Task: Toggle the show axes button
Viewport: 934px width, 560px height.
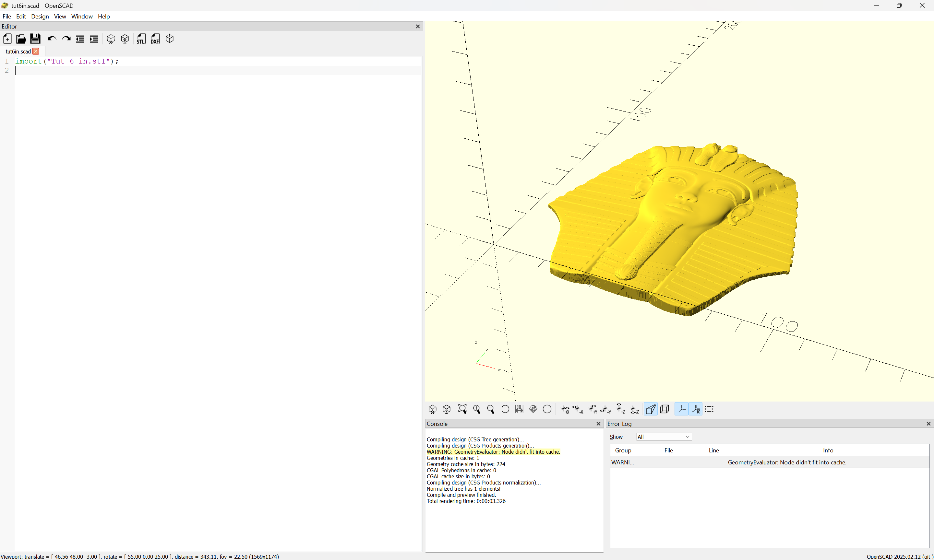Action: 682,409
